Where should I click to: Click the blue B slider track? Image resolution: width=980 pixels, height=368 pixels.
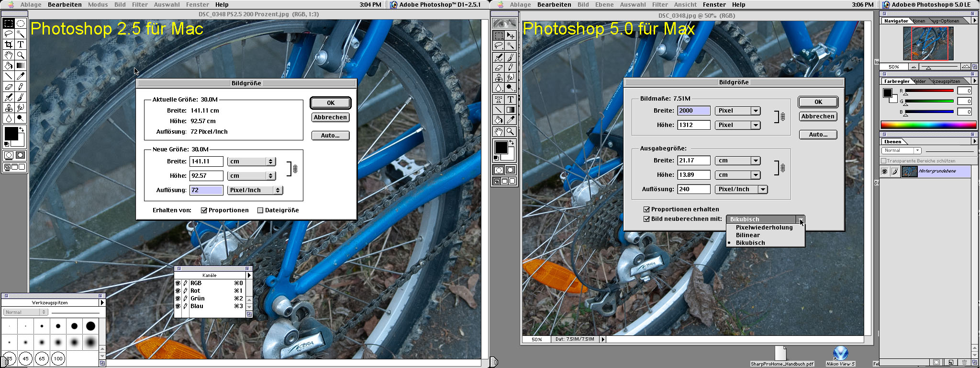pos(929,112)
